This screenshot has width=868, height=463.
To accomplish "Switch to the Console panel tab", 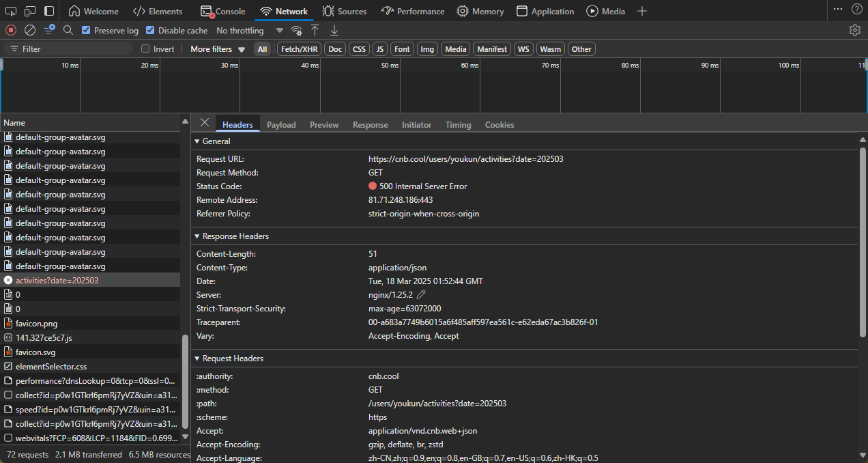I will click(223, 11).
